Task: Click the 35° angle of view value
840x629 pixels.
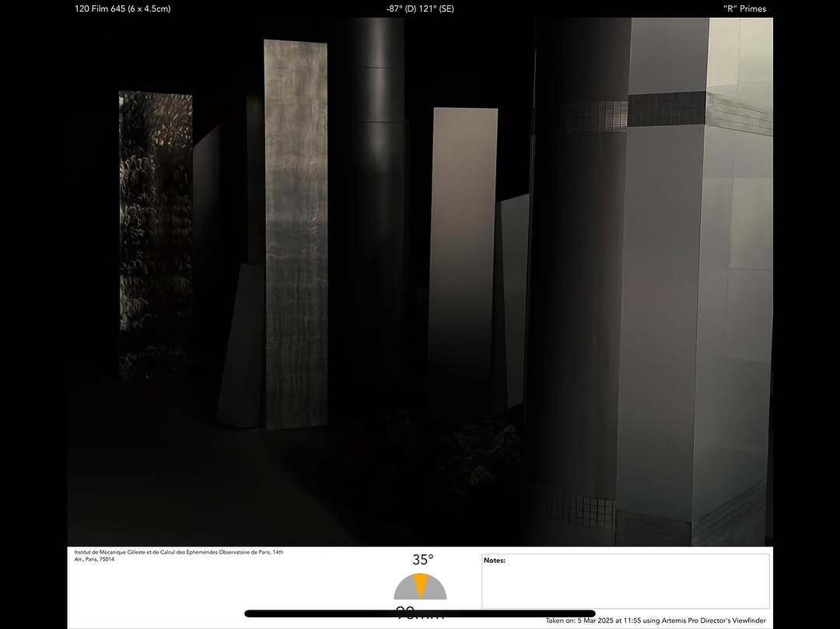Action: [x=423, y=560]
